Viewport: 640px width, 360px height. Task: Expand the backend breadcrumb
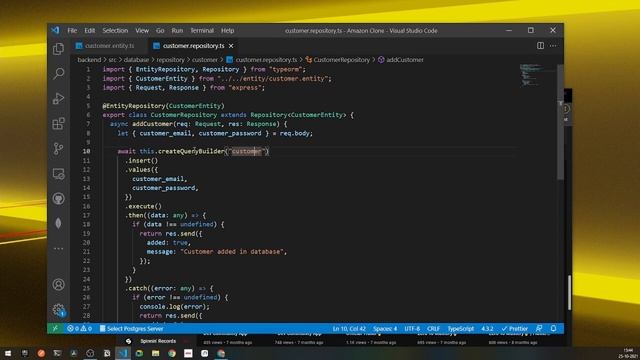click(89, 60)
